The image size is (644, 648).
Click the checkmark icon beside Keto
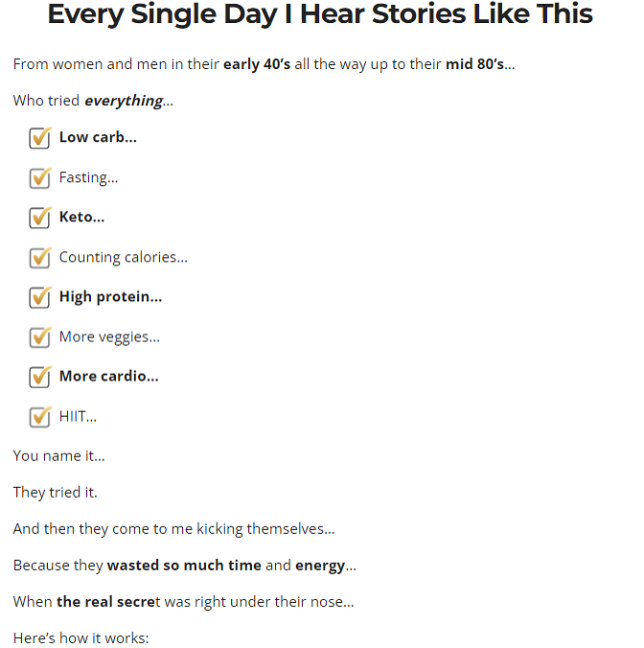tap(40, 218)
